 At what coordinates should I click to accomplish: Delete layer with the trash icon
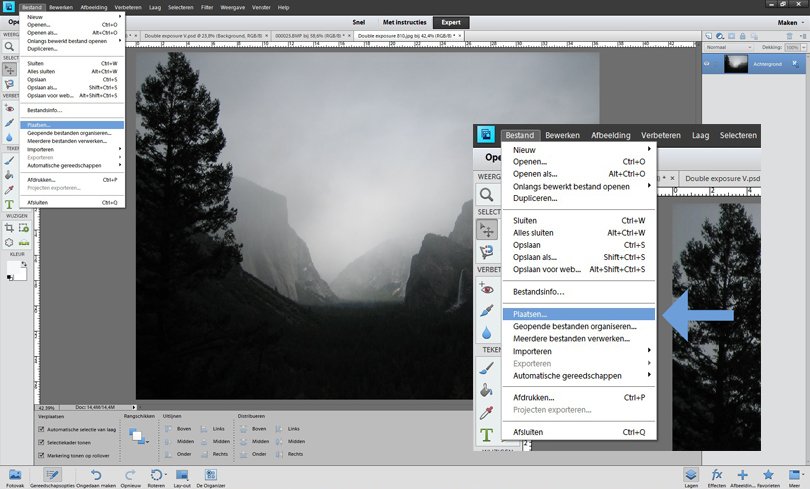[789, 36]
